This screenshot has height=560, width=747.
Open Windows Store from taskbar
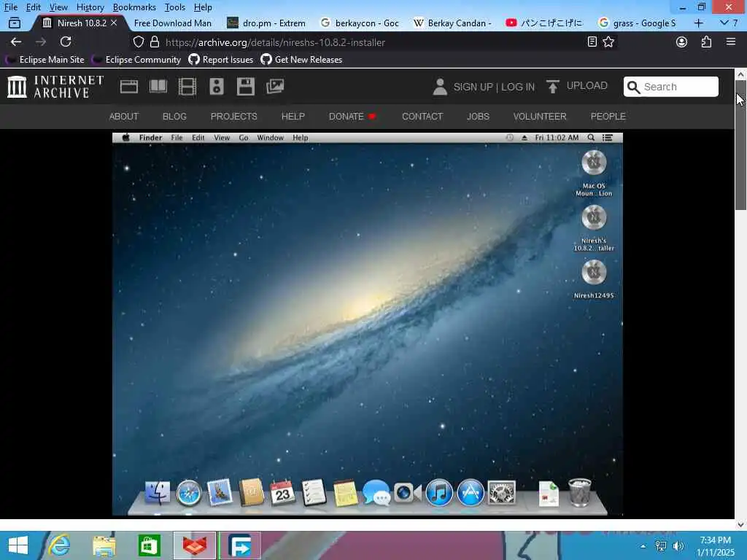click(149, 545)
